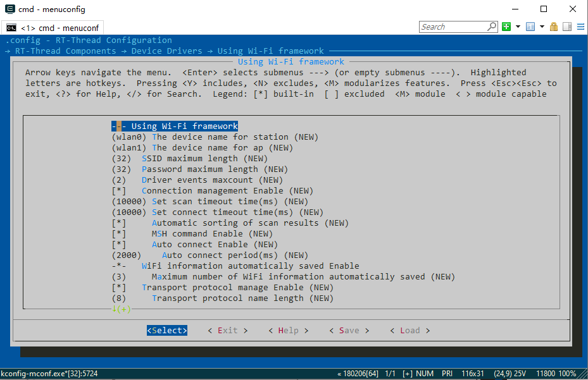Click into the Search input field
The width and height of the screenshot is (588, 380).
[x=453, y=27]
